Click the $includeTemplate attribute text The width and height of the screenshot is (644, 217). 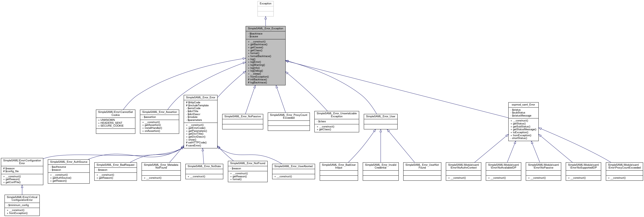click(x=197, y=105)
